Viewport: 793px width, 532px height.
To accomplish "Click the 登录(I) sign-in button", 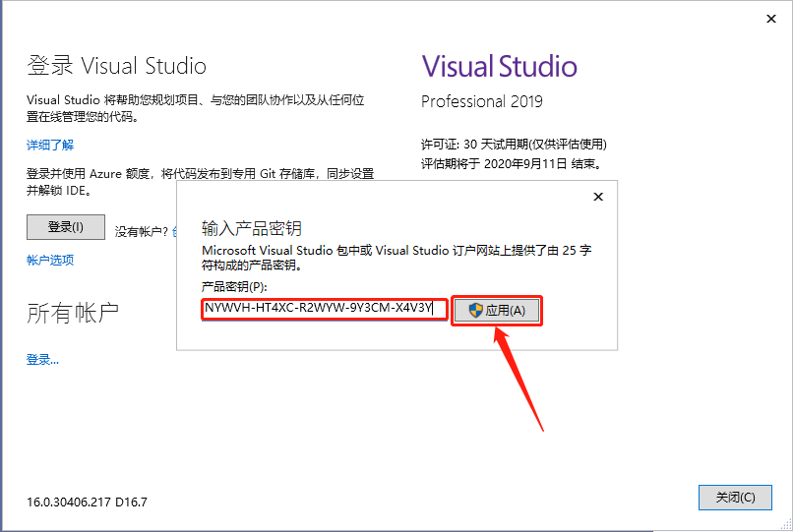I will (66, 227).
